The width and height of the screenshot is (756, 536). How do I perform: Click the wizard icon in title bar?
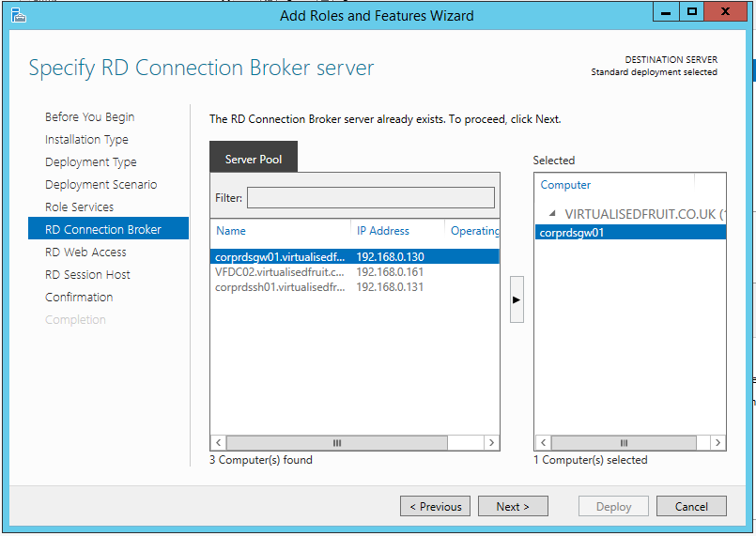point(18,14)
